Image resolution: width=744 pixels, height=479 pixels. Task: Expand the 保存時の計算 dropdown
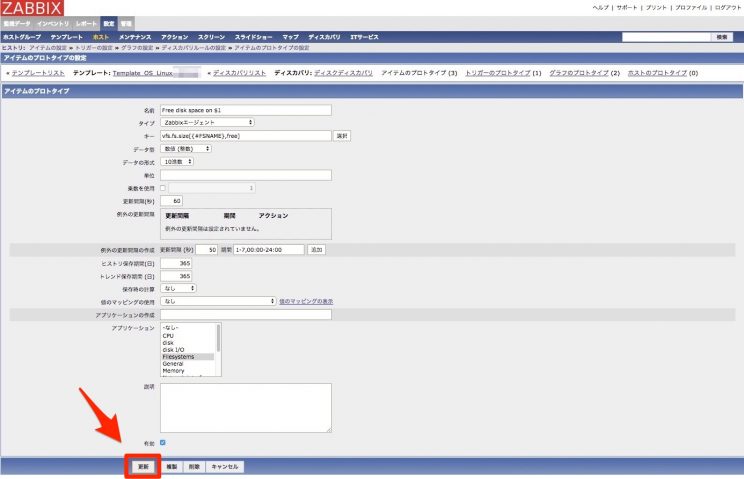tap(179, 288)
